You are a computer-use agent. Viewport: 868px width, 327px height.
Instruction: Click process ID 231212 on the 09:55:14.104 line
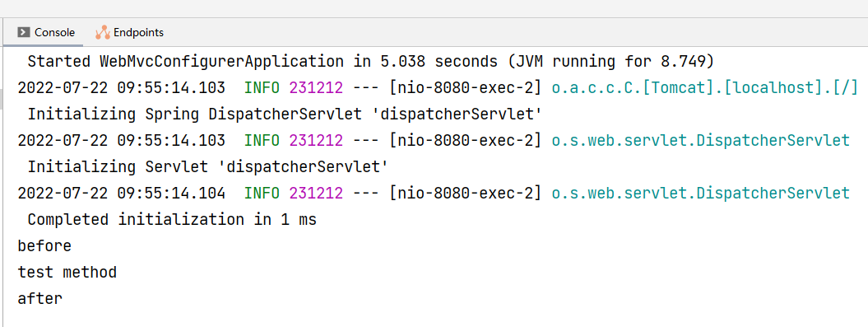click(x=316, y=194)
